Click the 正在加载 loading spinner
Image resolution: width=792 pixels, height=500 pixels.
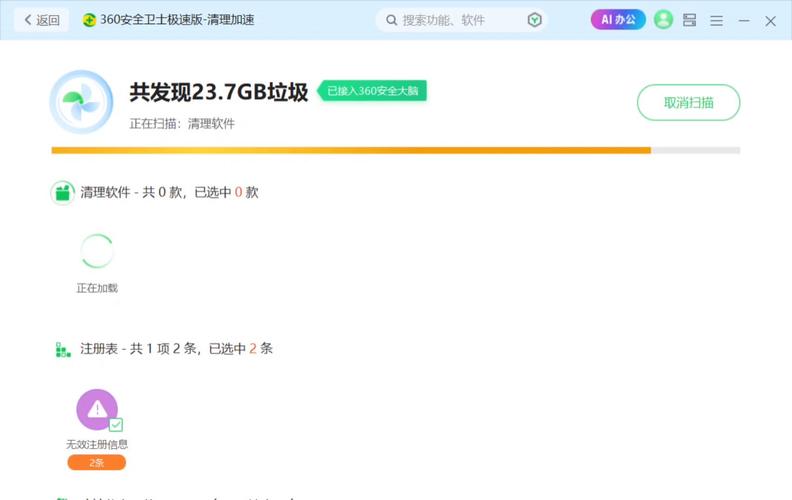[x=97, y=251]
